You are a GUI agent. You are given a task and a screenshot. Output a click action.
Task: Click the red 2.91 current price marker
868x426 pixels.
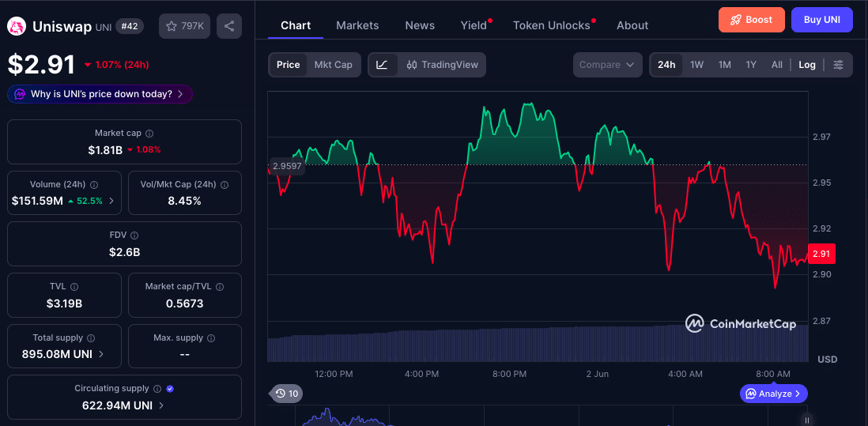pos(821,254)
